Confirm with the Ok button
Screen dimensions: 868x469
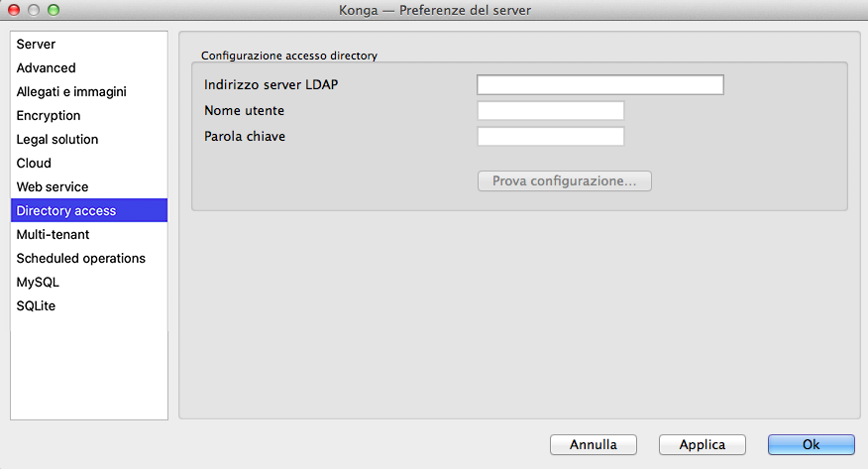pos(811,445)
